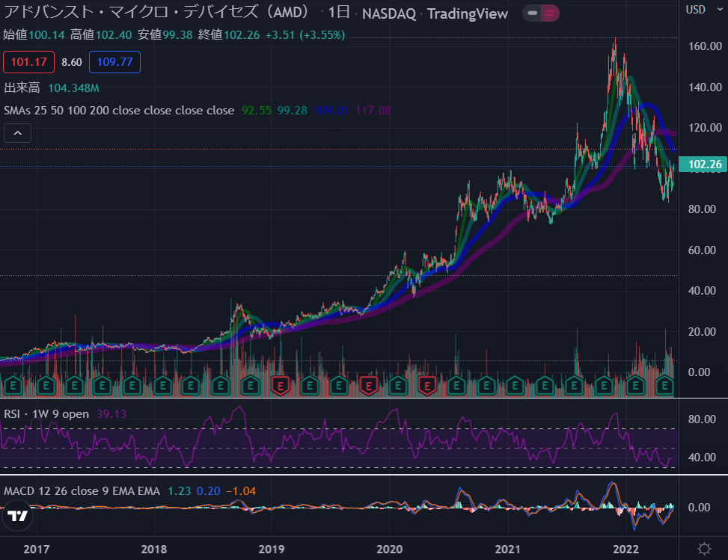Open chart settings gear icon
728x560 pixels.
704,549
